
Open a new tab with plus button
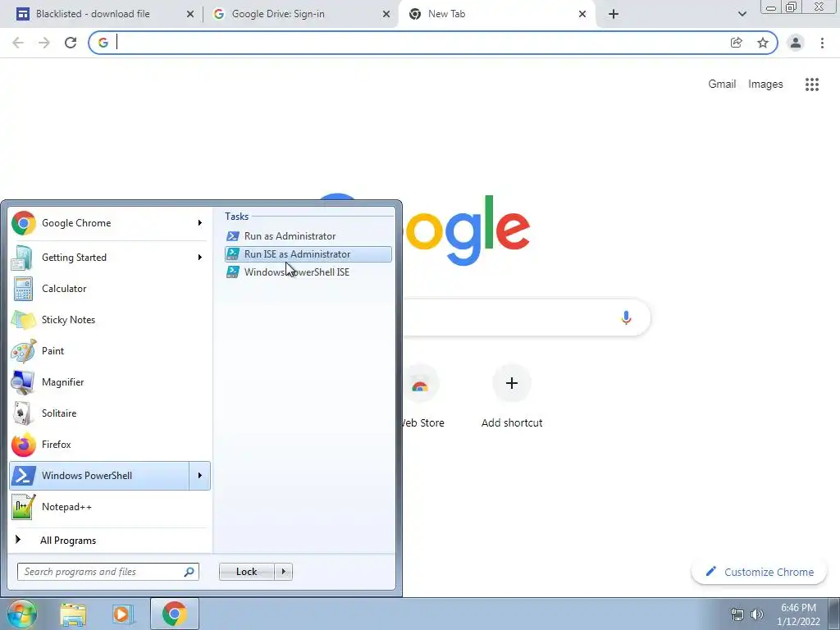click(614, 14)
